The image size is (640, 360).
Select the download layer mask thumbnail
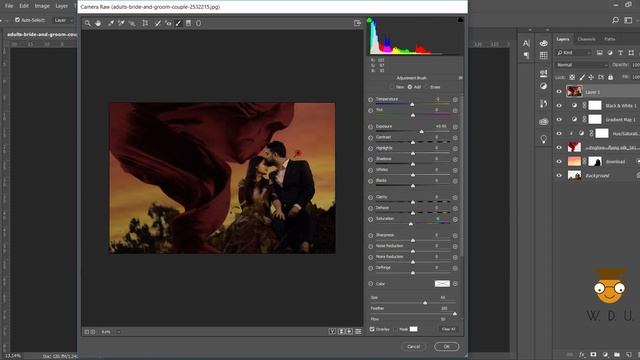click(595, 161)
